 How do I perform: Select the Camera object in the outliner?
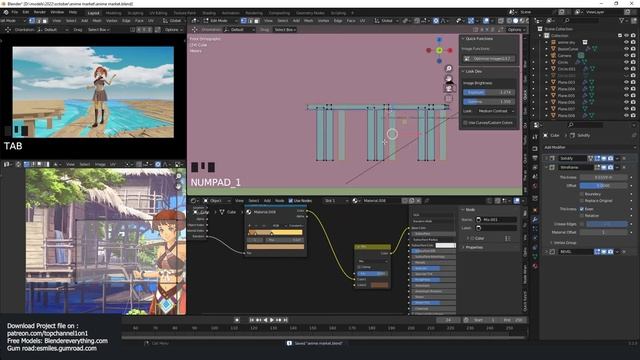pos(564,55)
